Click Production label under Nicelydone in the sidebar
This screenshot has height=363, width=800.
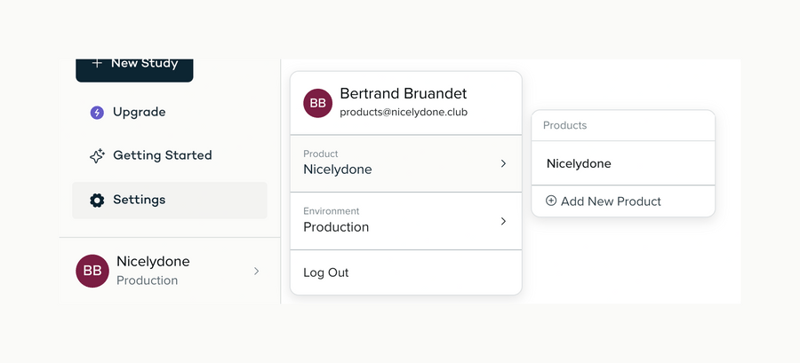click(x=147, y=280)
